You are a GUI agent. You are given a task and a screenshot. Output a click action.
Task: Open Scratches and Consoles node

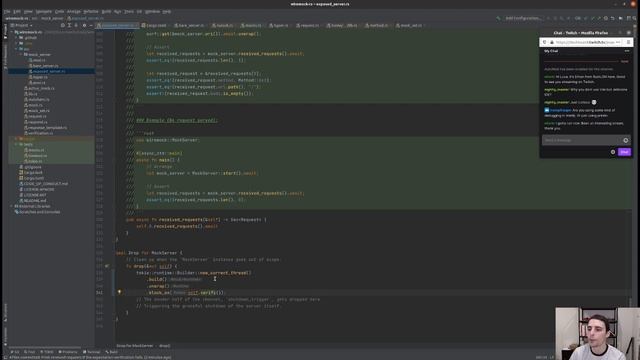(38, 212)
